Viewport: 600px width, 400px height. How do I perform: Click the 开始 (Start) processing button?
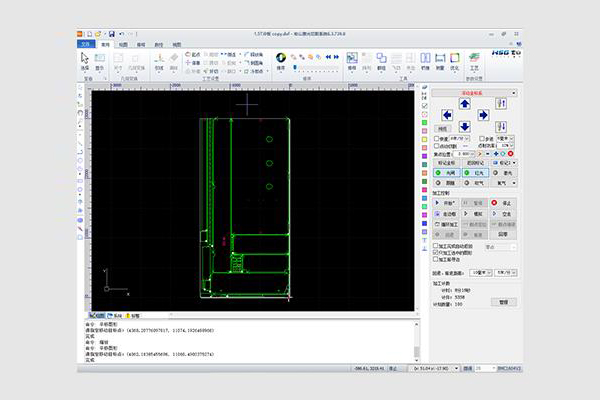click(x=445, y=202)
